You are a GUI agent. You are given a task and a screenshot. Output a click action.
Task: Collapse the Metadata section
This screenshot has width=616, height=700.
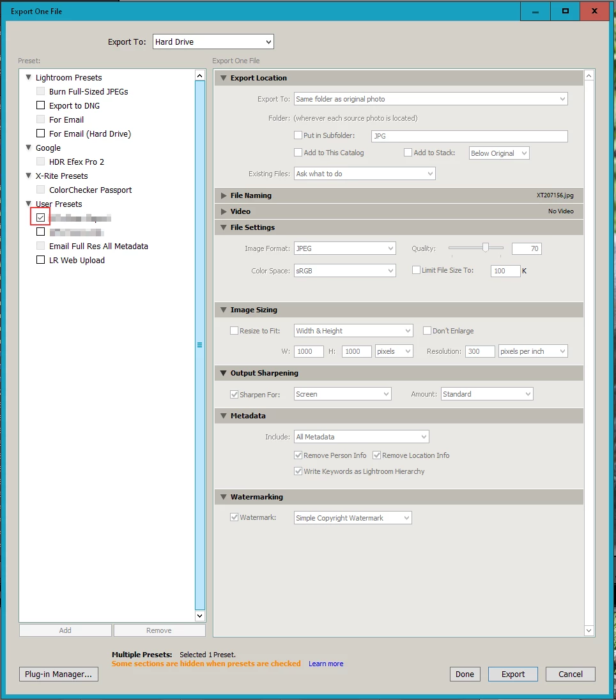tap(224, 416)
